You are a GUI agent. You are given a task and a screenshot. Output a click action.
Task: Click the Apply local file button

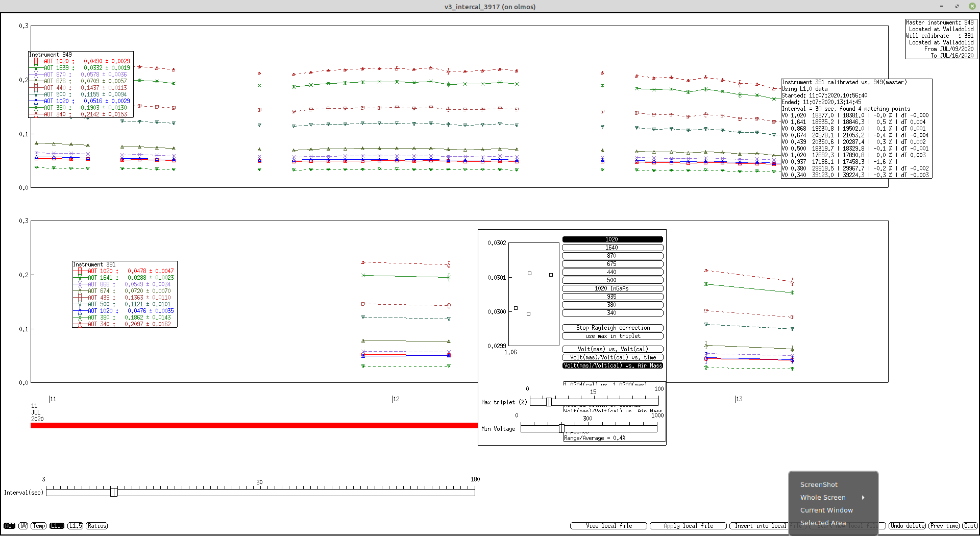[688, 526]
